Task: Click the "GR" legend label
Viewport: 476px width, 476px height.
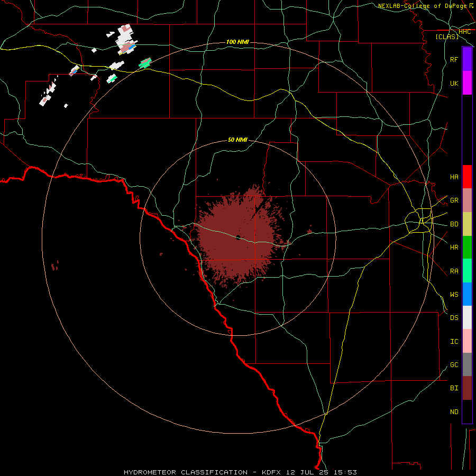Action: (454, 200)
